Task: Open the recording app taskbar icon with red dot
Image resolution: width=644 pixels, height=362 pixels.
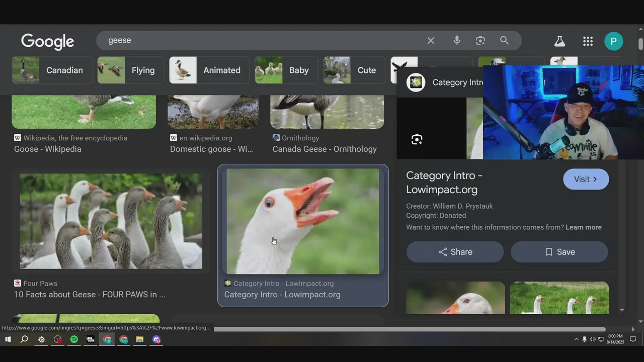Action: (x=58, y=339)
